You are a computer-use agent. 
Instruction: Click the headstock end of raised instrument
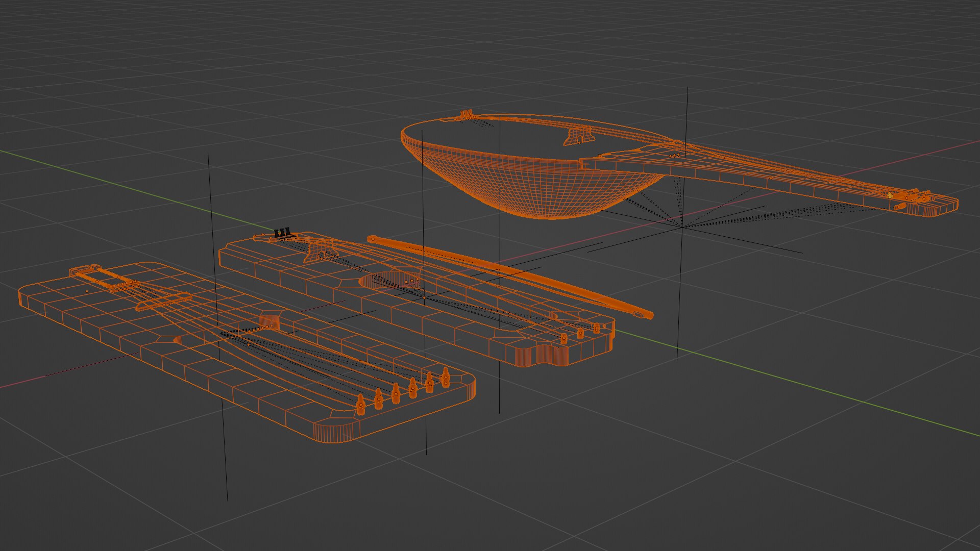(939, 206)
